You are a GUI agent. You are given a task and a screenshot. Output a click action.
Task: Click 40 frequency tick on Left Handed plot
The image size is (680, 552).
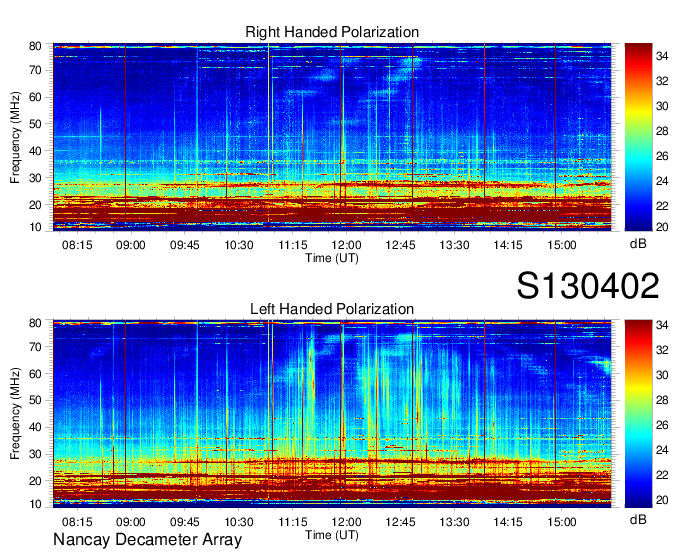tap(35, 427)
